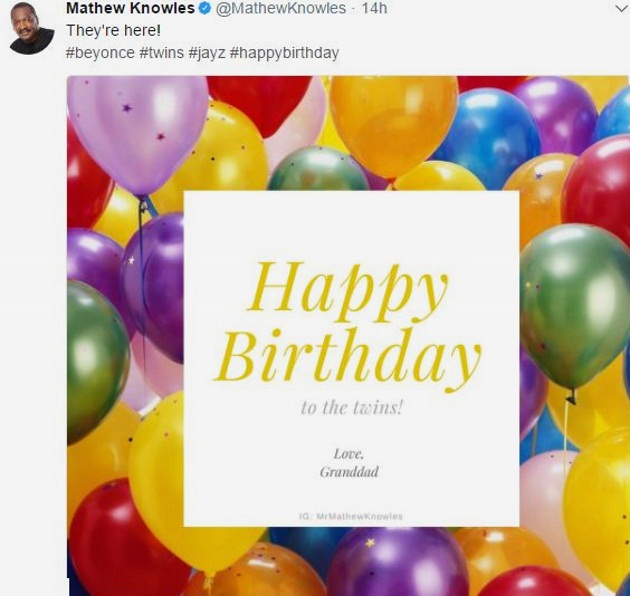The height and width of the screenshot is (596, 630).
Task: Click the large blue balloon near top
Action: 488,139
